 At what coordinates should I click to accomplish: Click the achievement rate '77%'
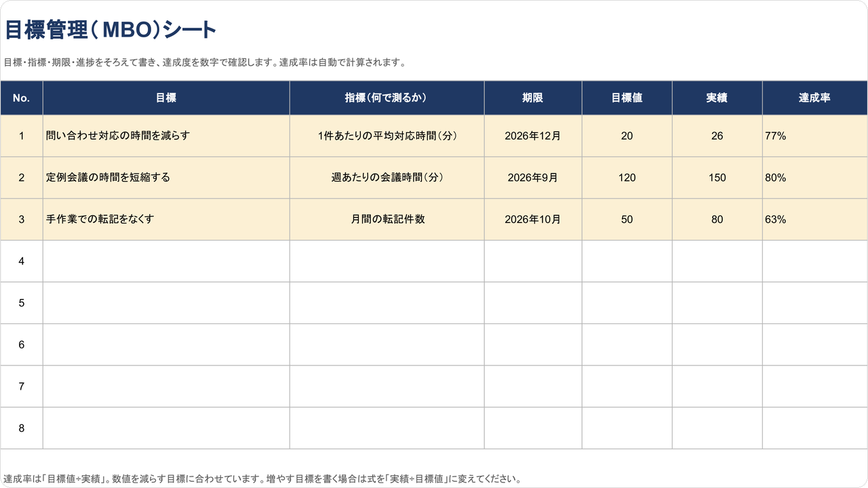click(815, 136)
